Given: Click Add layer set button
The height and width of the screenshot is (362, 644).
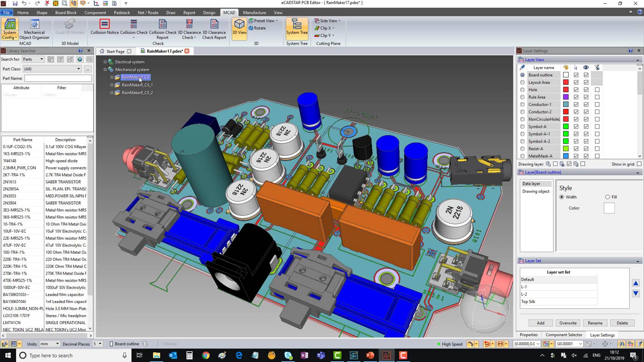Looking at the screenshot, I should [x=541, y=323].
